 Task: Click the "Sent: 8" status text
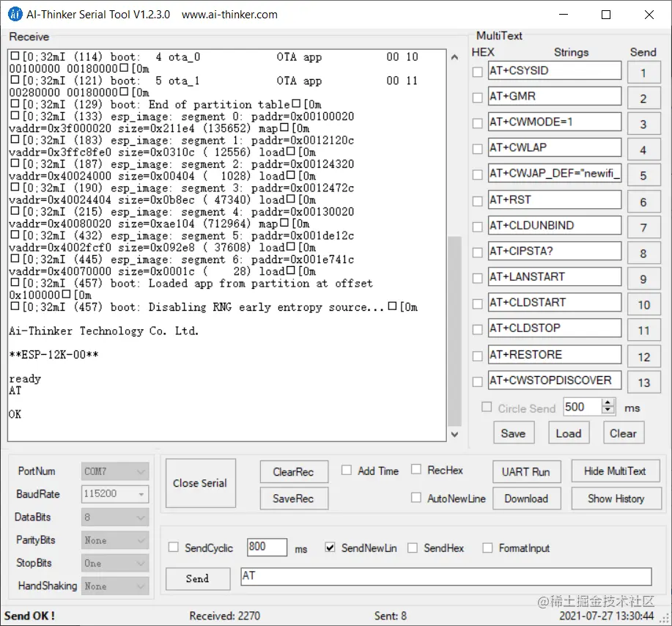391,616
